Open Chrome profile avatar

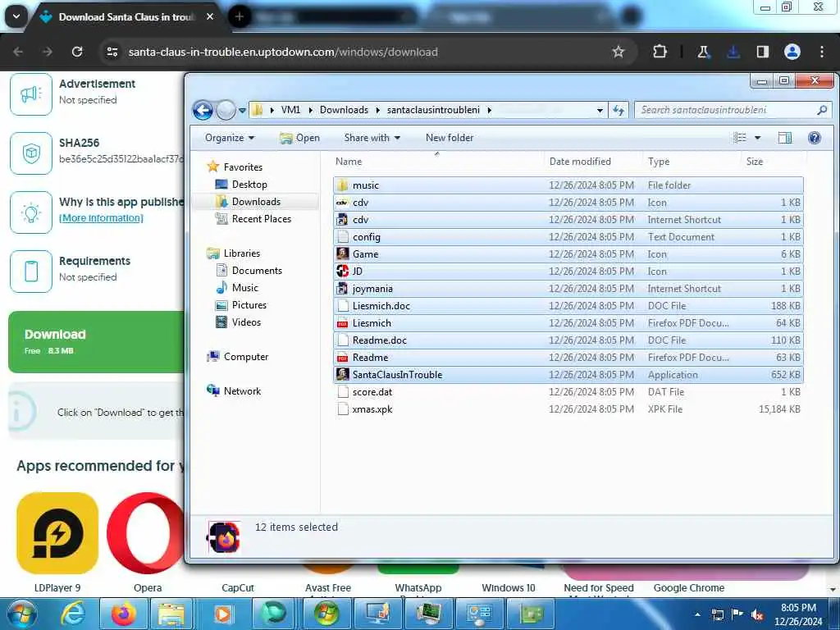click(792, 52)
